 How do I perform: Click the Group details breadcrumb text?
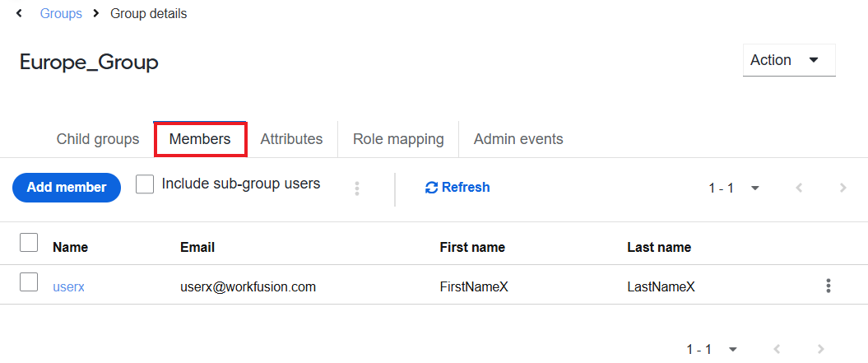coord(149,14)
